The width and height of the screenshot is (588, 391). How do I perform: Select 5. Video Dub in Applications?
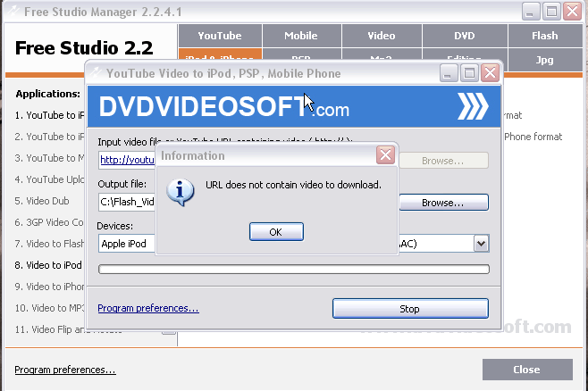click(42, 201)
